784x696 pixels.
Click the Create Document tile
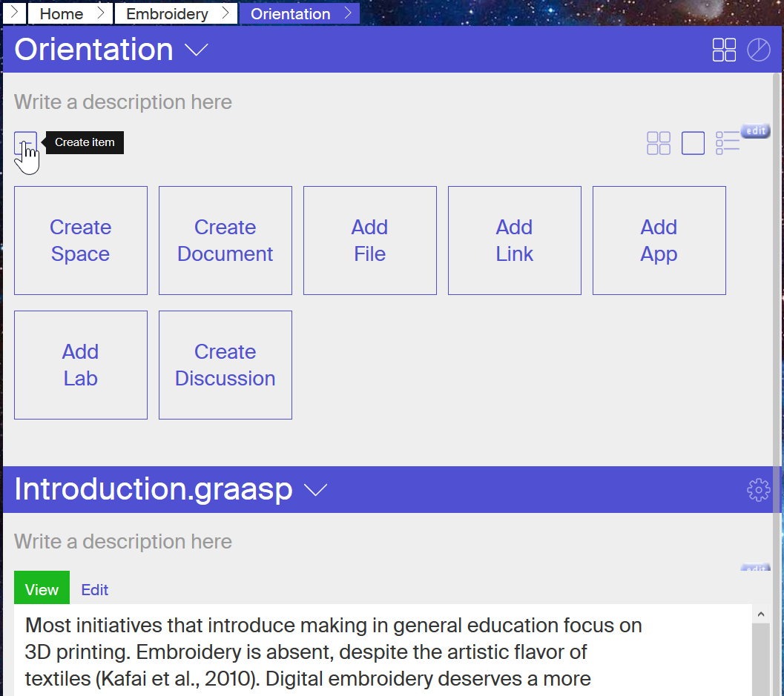point(225,240)
